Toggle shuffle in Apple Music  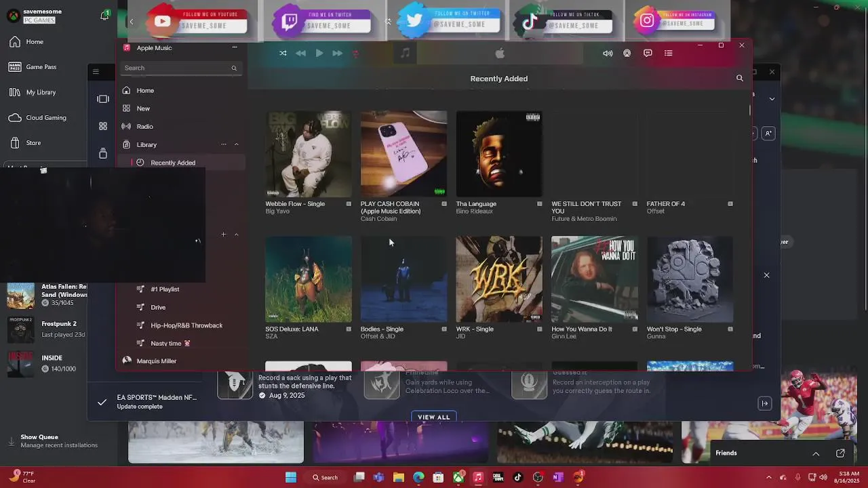(x=283, y=53)
